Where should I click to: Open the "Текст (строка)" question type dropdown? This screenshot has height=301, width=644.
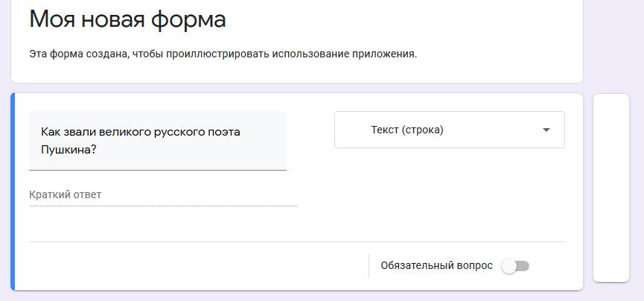pos(449,130)
